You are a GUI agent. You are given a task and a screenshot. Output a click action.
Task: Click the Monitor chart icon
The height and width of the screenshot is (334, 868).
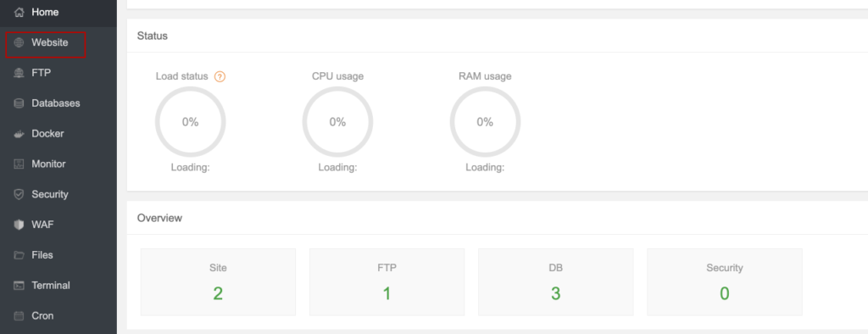click(19, 164)
